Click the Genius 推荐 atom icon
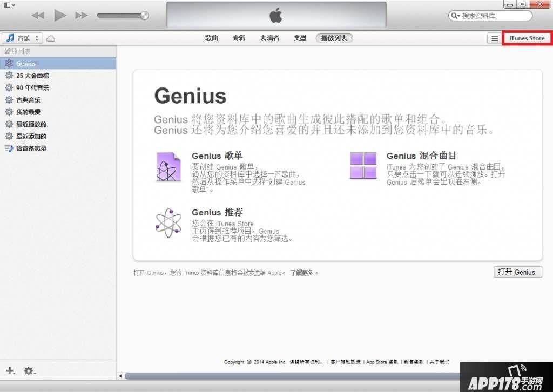 pos(168,223)
